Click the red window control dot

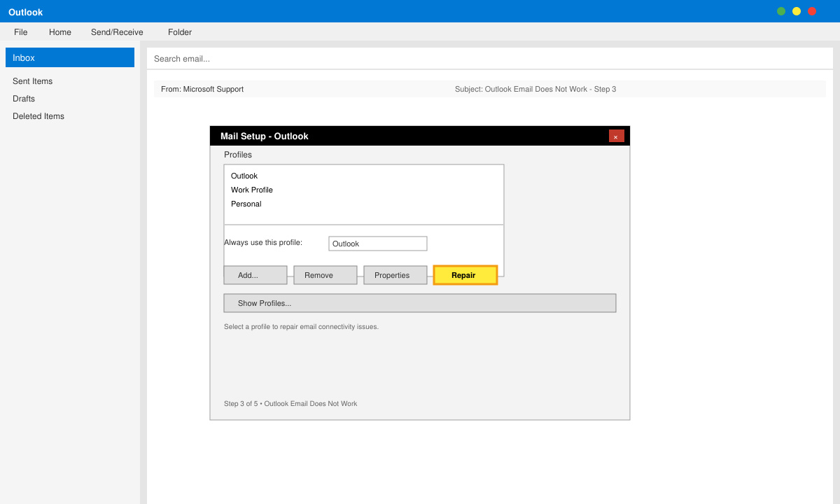pos(812,11)
